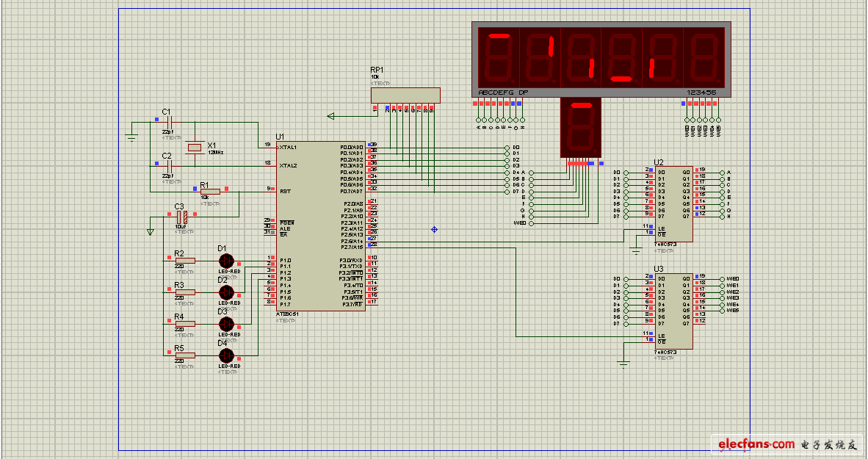Select electrolytic capacitor C3 symbol
Screen dimensions: 868x459
[181, 217]
